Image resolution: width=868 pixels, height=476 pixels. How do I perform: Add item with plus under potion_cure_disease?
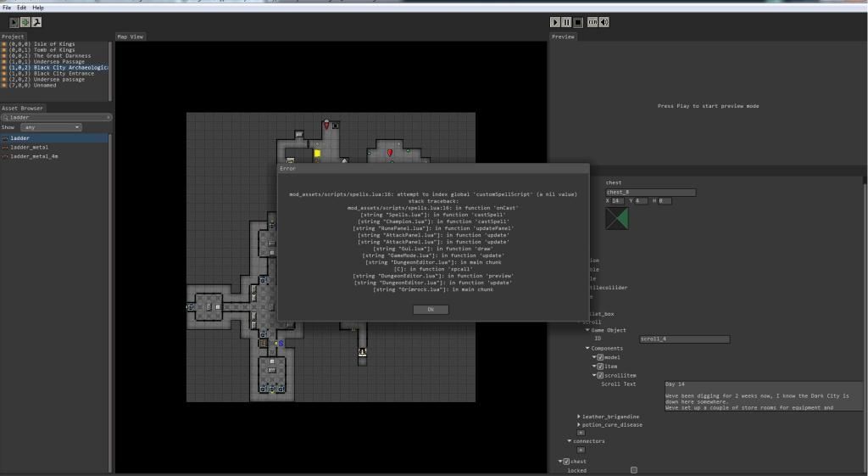tap(581, 433)
